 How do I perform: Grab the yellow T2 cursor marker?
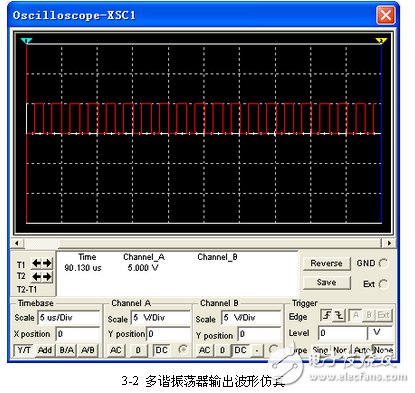381,41
